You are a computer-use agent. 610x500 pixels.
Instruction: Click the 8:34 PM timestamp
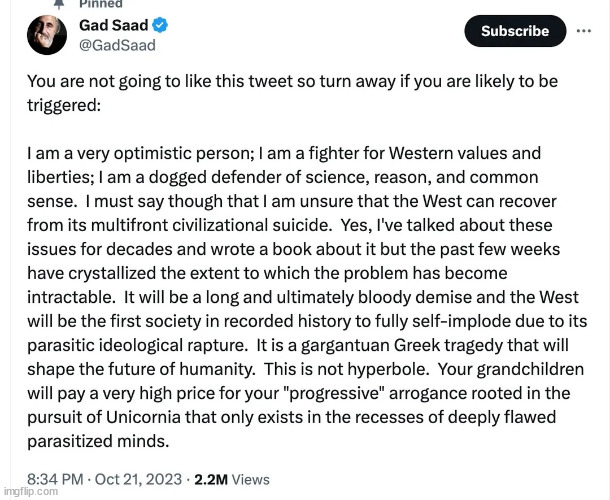(x=55, y=479)
